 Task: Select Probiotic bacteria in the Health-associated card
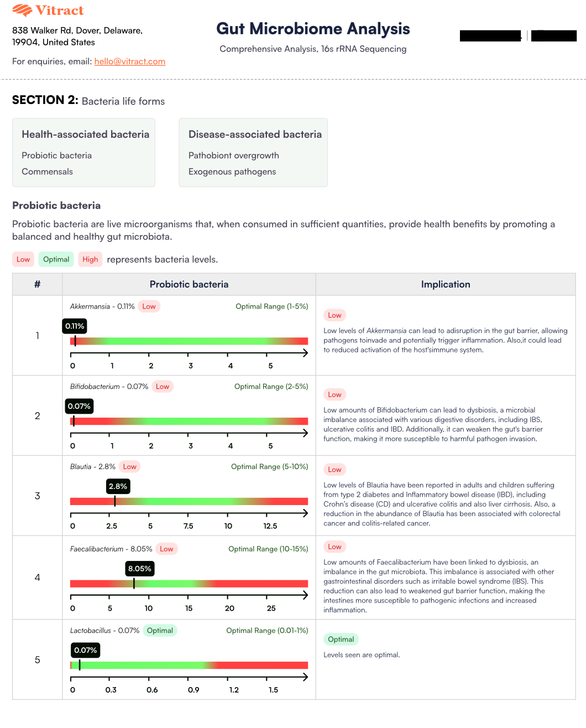pos(57,155)
